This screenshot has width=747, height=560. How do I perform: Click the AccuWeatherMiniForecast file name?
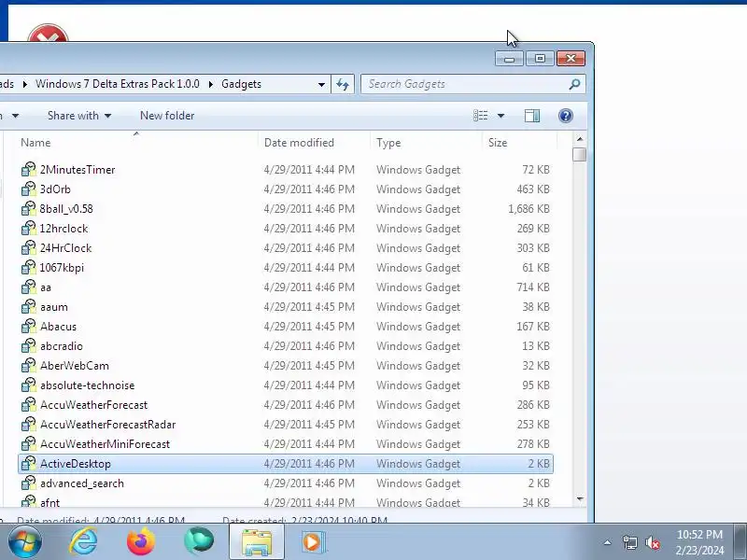pyautogui.click(x=105, y=444)
